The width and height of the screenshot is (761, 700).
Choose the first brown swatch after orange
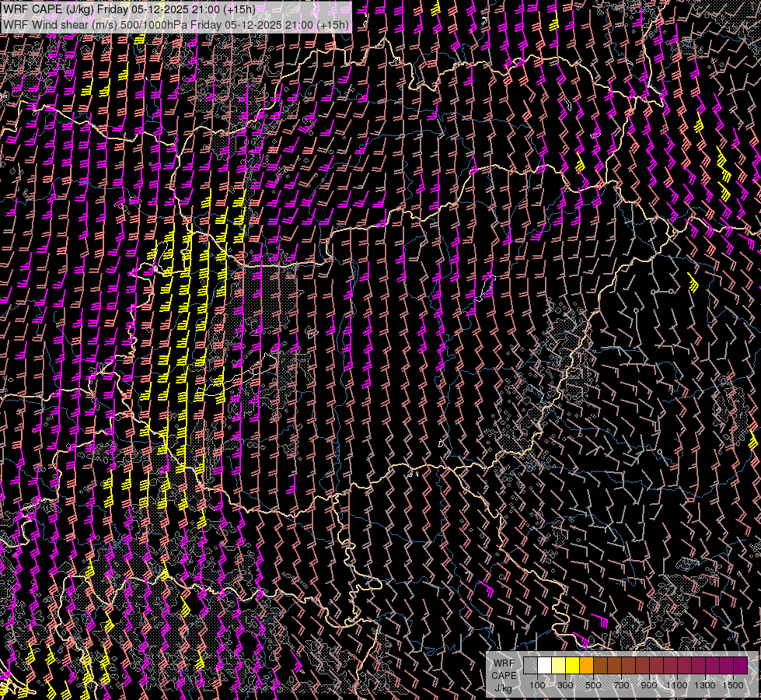point(600,665)
